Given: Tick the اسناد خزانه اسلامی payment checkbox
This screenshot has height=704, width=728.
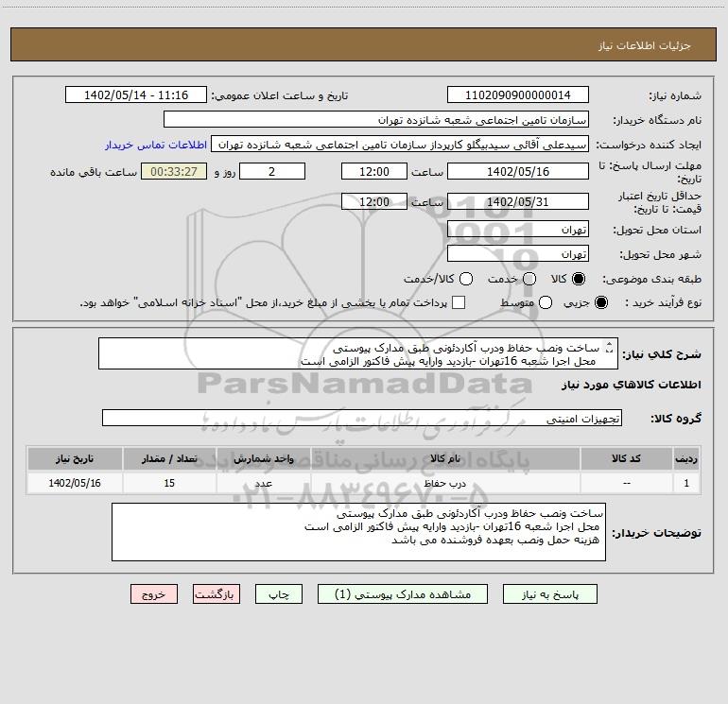Looking at the screenshot, I should click(x=459, y=302).
